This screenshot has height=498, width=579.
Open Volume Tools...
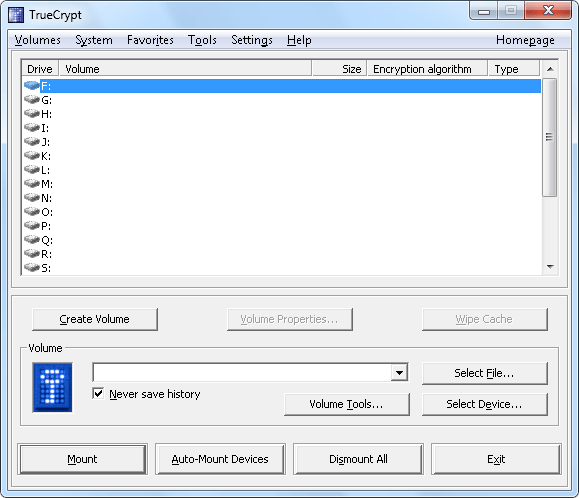point(347,404)
